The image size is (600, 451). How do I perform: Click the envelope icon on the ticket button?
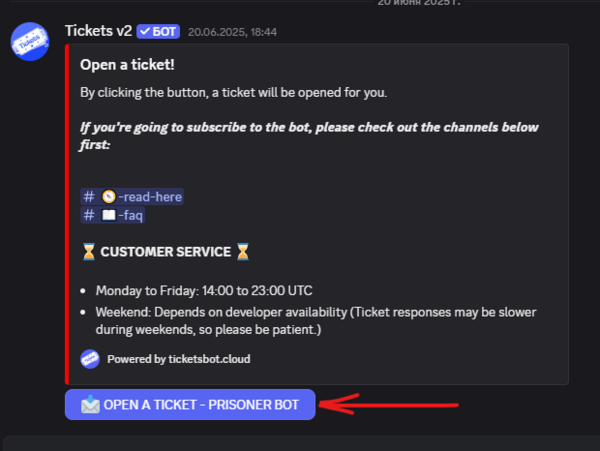click(x=90, y=405)
